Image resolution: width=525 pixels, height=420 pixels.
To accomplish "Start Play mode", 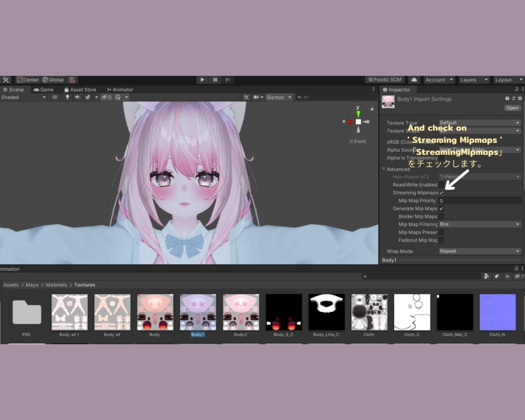I will pyautogui.click(x=202, y=79).
